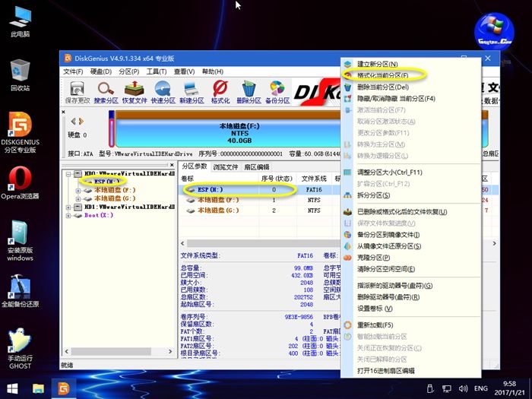532x399 pixels.
Task: Click the 保存更改 (Save changes) toolbar icon
Action: [77, 91]
